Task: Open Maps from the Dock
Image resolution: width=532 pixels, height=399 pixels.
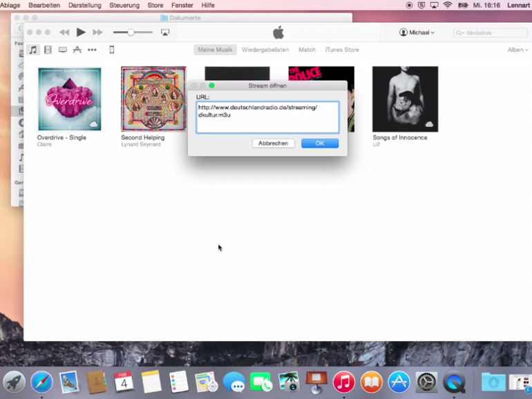Action: 206,382
